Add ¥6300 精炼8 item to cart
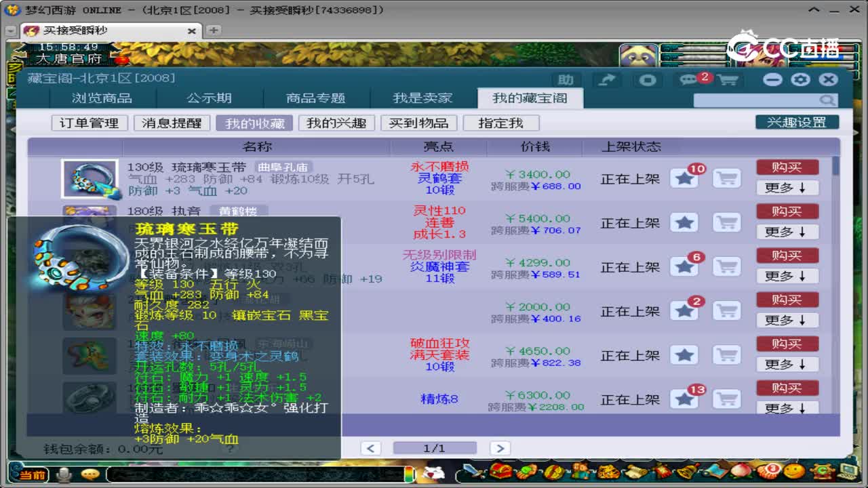 (x=727, y=399)
